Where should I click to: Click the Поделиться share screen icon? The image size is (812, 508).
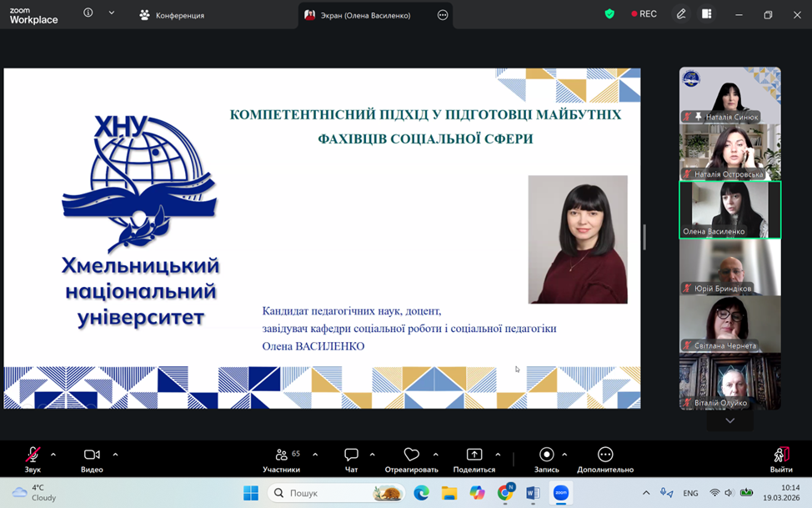(474, 455)
